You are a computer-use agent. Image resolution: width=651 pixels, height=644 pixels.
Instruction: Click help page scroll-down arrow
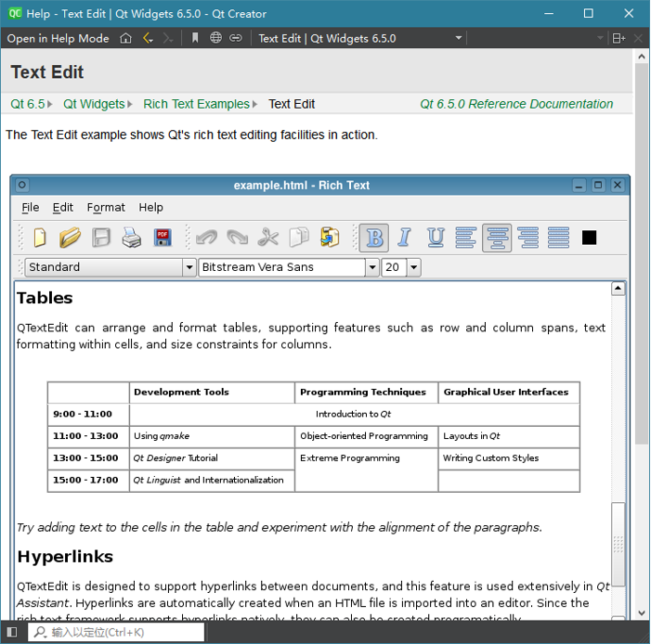[x=642, y=612]
